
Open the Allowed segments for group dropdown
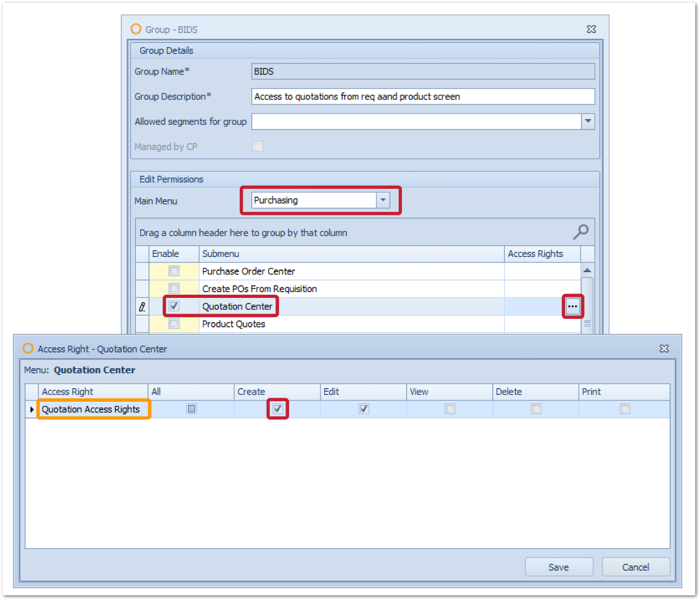[x=588, y=121]
